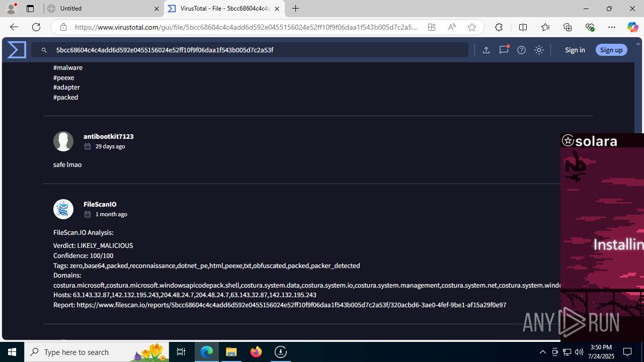Click the #adapter tag text
This screenshot has width=644, height=362.
[66, 87]
